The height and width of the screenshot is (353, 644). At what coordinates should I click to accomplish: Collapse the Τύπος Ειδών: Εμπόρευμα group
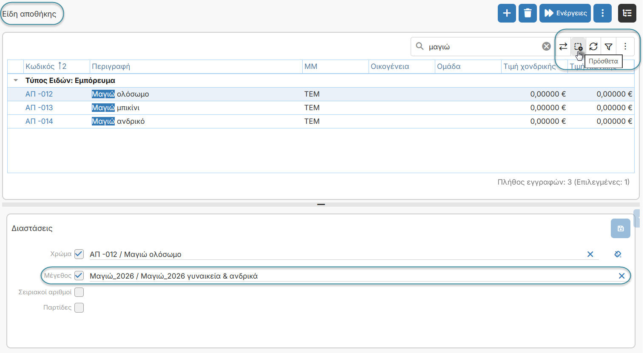pos(16,80)
